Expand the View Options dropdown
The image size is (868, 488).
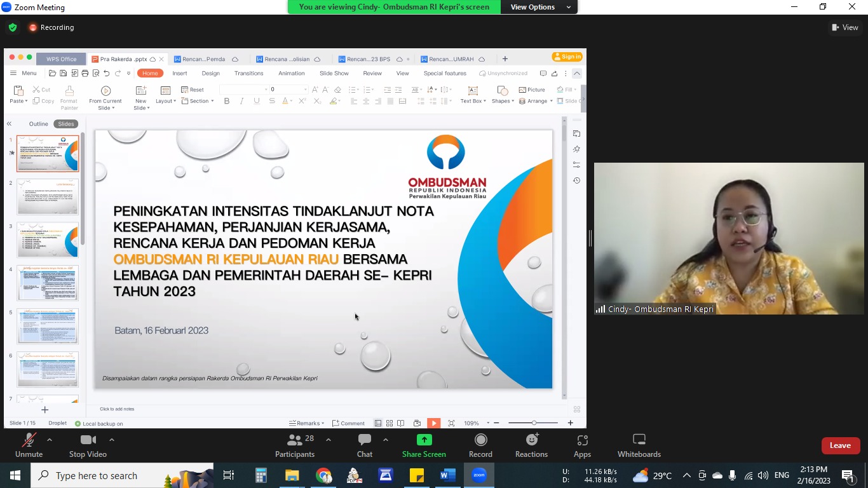[540, 7]
